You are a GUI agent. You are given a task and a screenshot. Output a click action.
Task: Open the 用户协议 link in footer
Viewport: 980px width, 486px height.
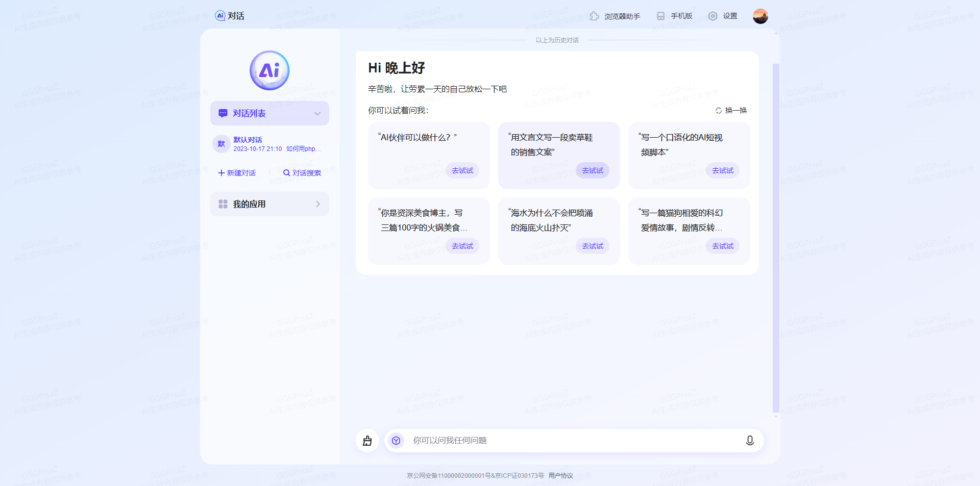point(560,476)
